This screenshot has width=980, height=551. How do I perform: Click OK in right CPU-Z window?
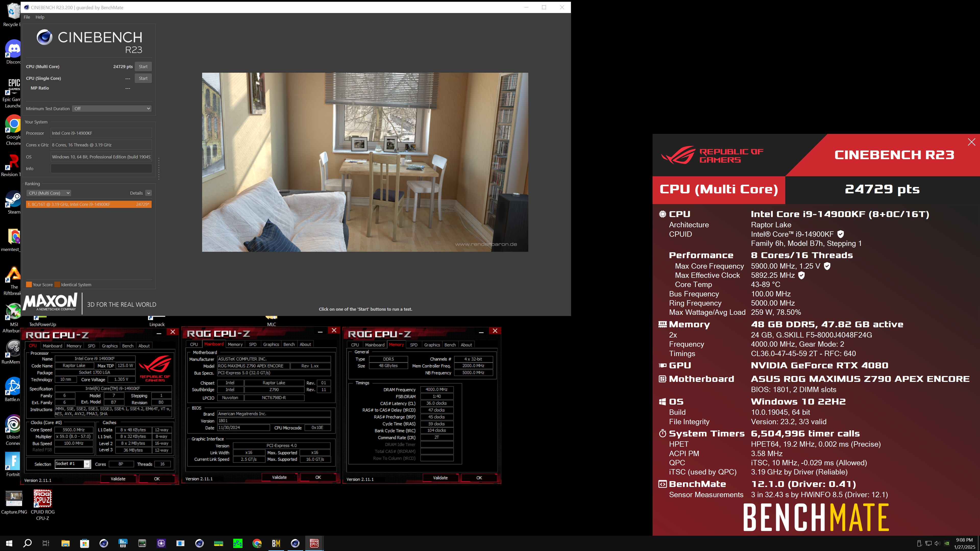tap(479, 478)
